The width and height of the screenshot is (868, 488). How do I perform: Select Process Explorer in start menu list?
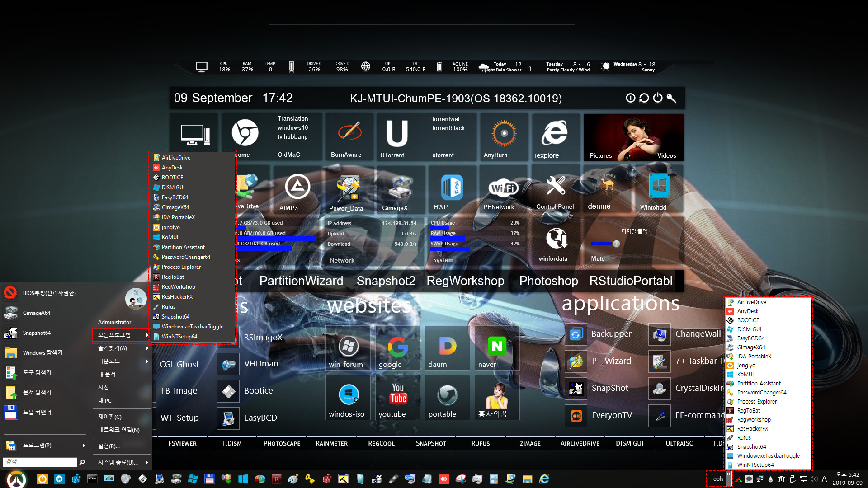coord(193,267)
